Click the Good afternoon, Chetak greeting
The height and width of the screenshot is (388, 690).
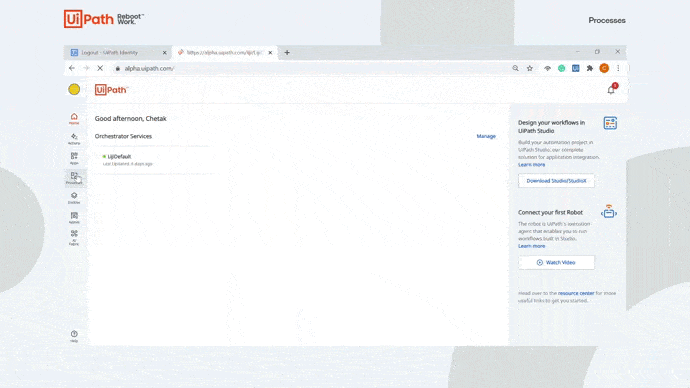coord(131,119)
